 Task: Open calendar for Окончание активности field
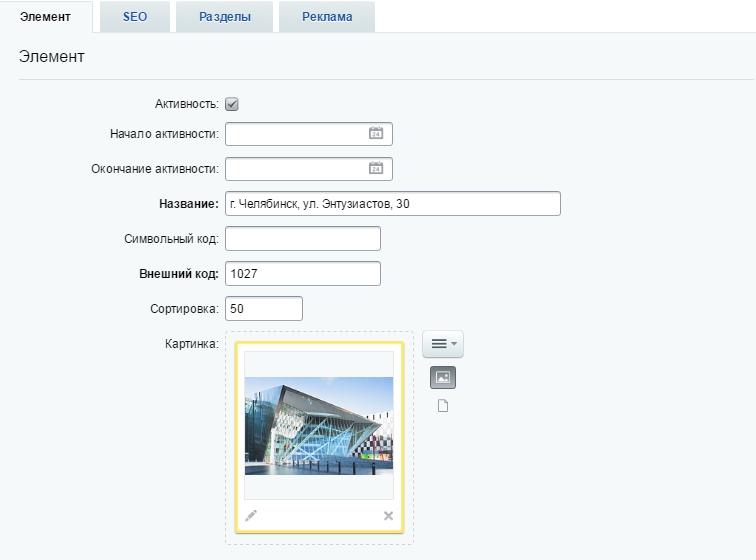(x=376, y=168)
